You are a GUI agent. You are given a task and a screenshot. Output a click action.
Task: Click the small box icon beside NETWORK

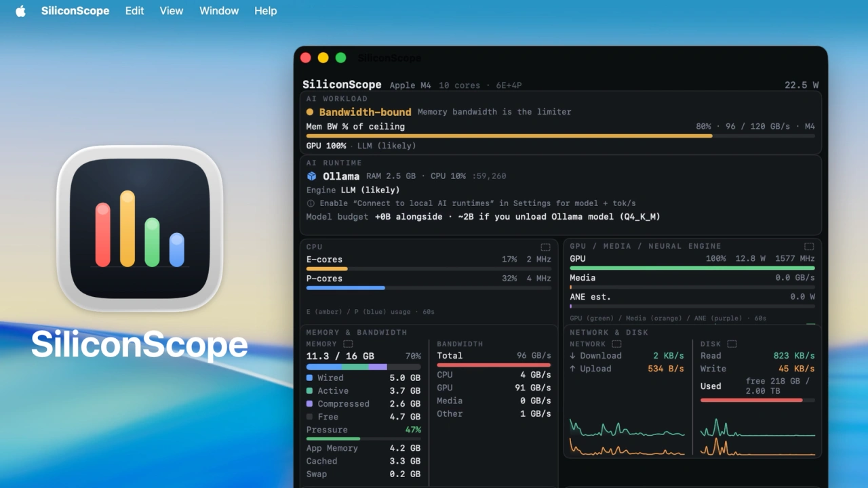point(616,344)
